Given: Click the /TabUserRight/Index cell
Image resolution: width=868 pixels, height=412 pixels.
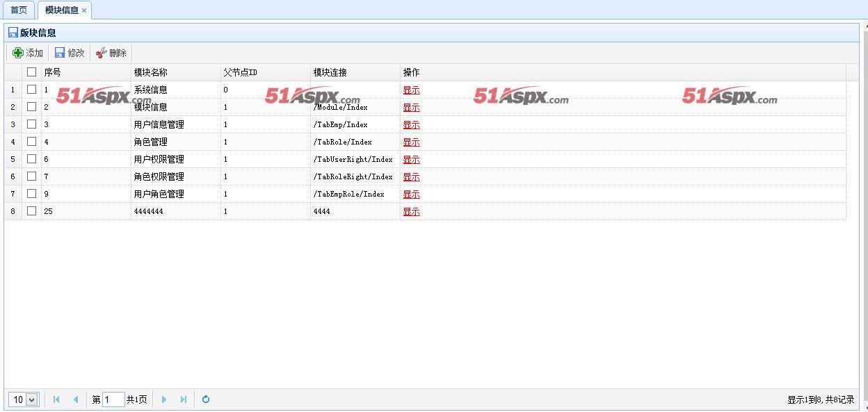Looking at the screenshot, I should 355,159.
